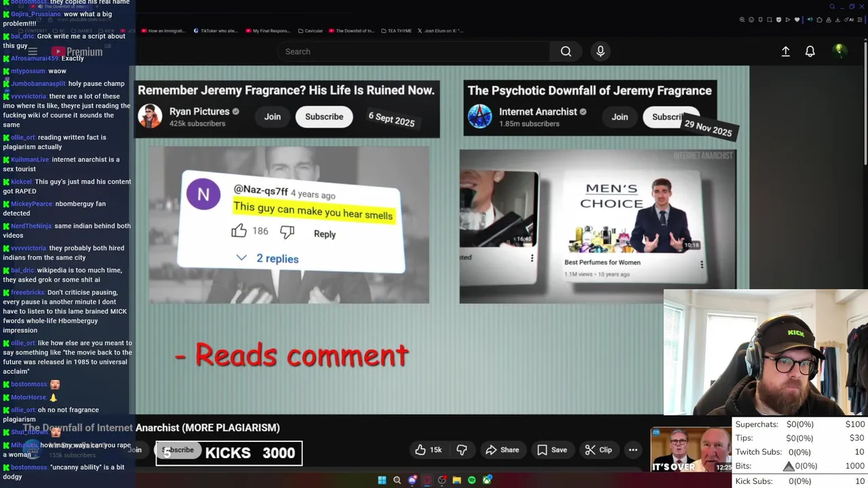Open more actions three-dot menu

(633, 450)
